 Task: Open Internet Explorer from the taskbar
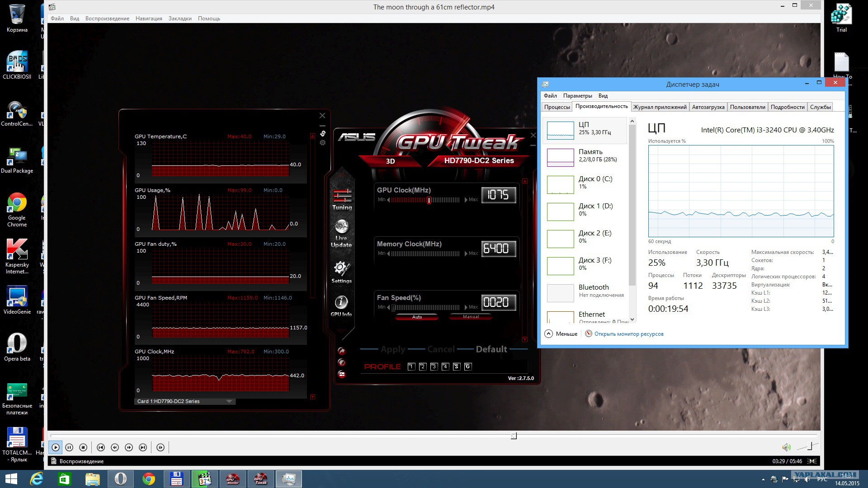click(36, 479)
